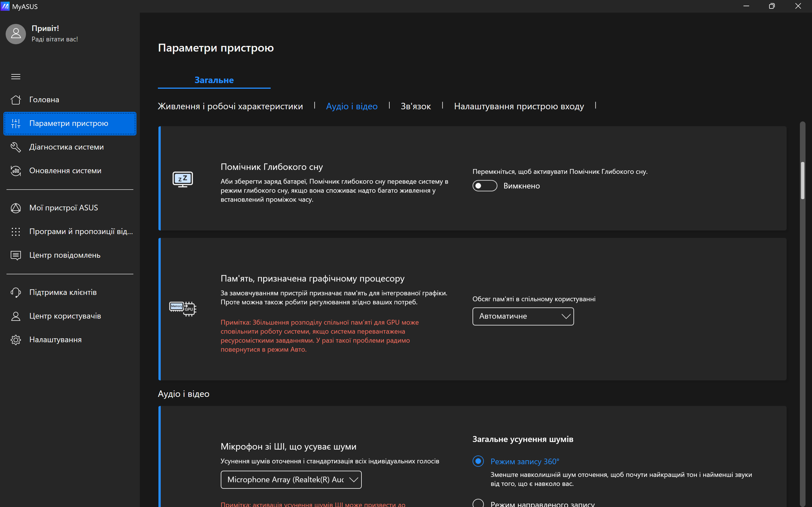Switch to the Загальне tab
The width and height of the screenshot is (812, 507).
pyautogui.click(x=214, y=80)
